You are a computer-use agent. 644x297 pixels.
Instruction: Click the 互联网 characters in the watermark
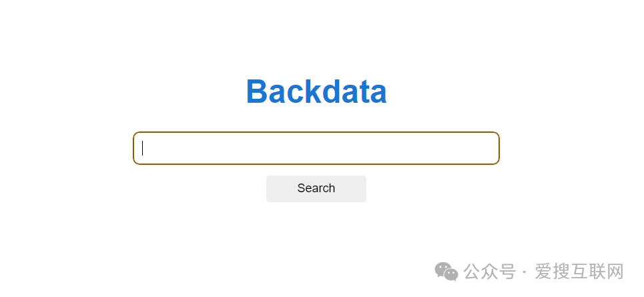pos(597,272)
